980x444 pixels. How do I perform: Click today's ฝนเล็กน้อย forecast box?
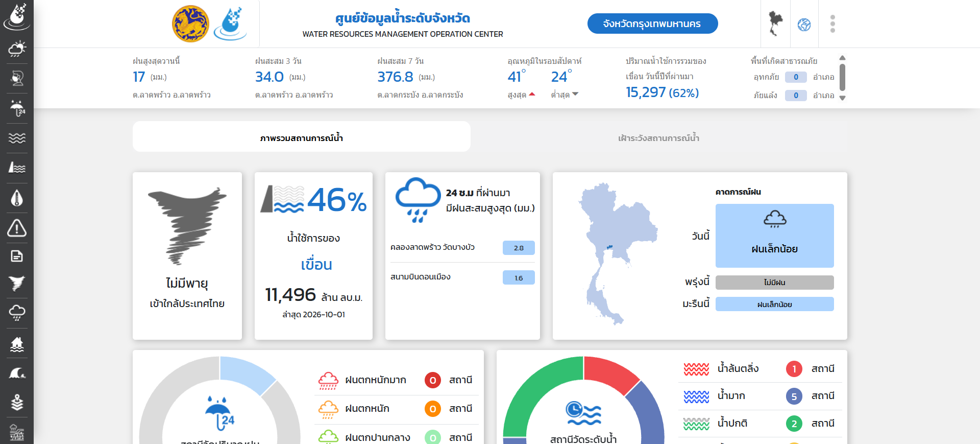pos(774,236)
